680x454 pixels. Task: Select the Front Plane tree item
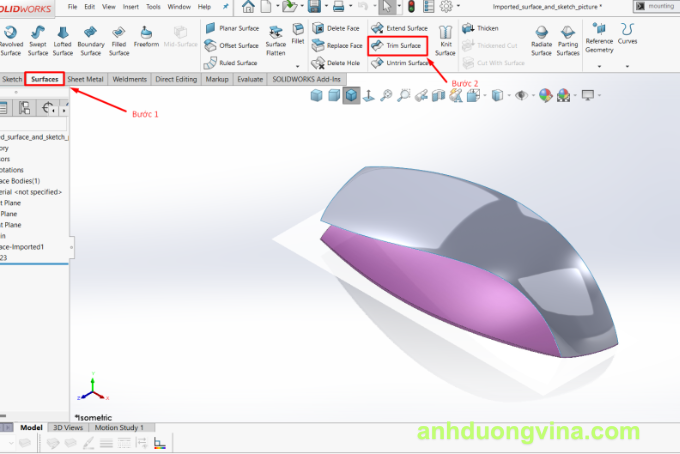[8, 202]
